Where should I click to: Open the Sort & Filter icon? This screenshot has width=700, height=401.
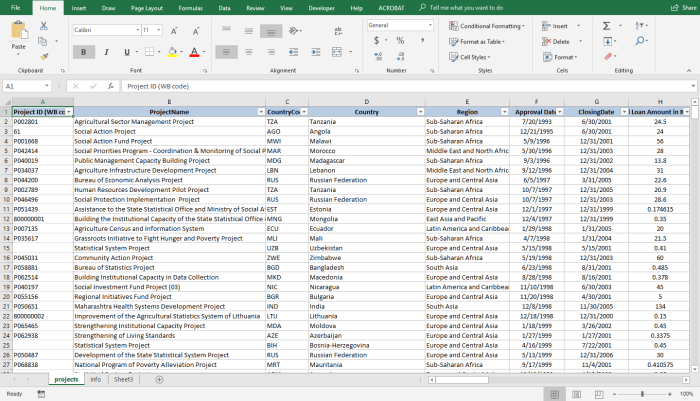coord(639,26)
